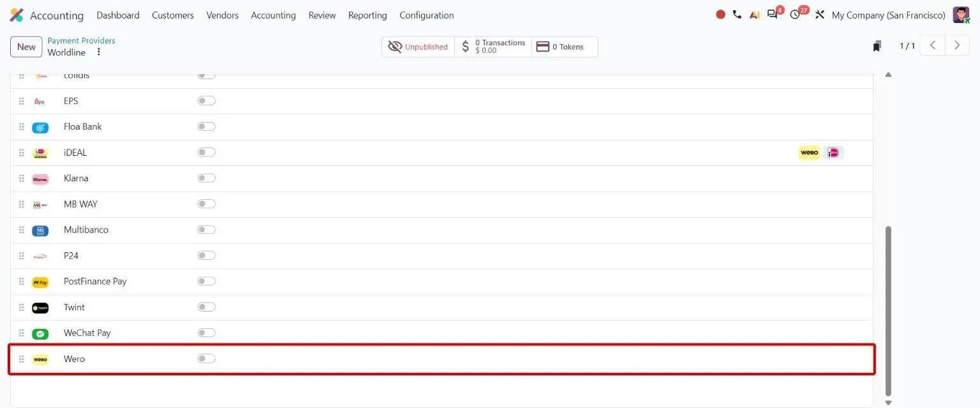This screenshot has width=980, height=408.
Task: Toggle the iDEAL payment method on
Action: point(206,152)
